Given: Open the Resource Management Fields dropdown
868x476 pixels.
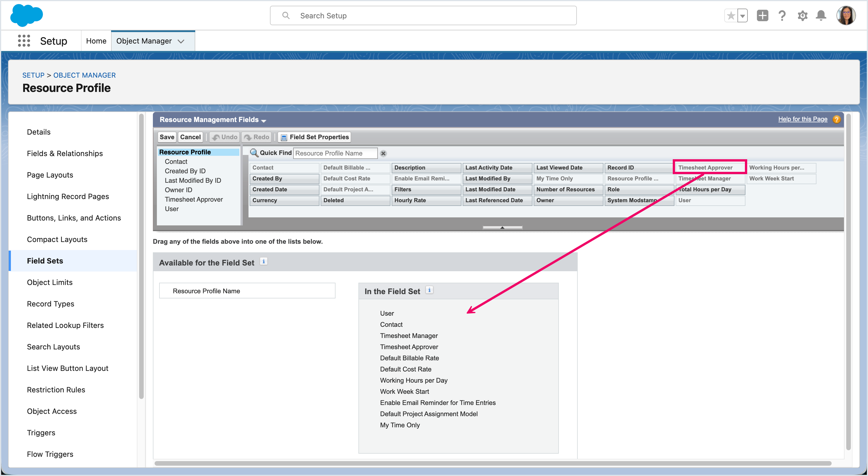Looking at the screenshot, I should coord(263,120).
